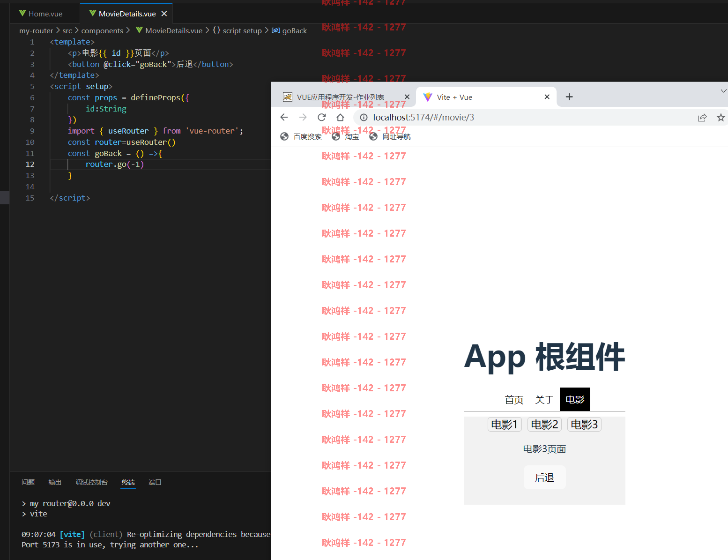Close the Vite + Vue browser tab

coord(547,97)
